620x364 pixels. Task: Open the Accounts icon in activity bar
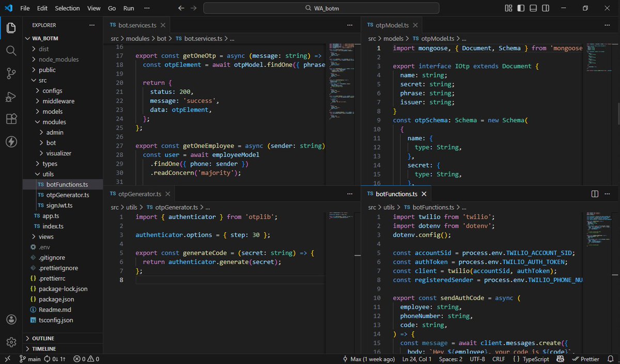coord(11,320)
